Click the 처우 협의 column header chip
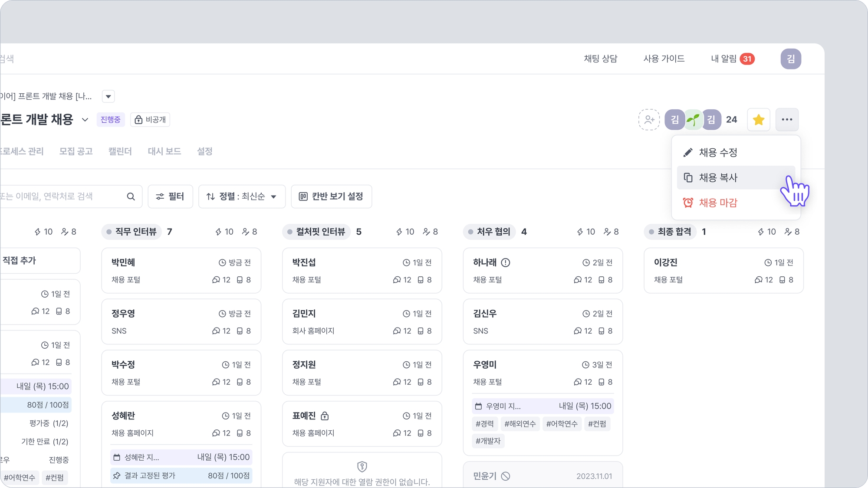Viewport: 868px width, 488px height. tap(490, 232)
